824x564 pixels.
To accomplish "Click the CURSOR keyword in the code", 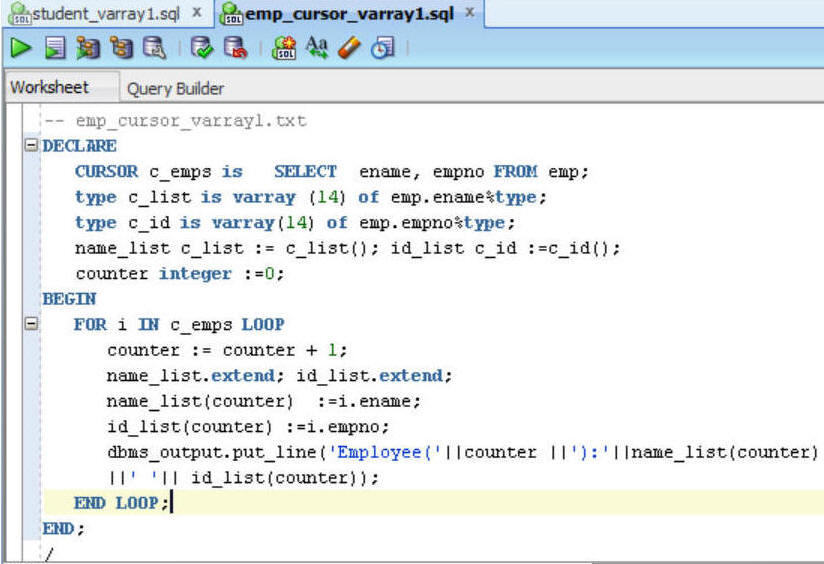I will (x=107, y=171).
